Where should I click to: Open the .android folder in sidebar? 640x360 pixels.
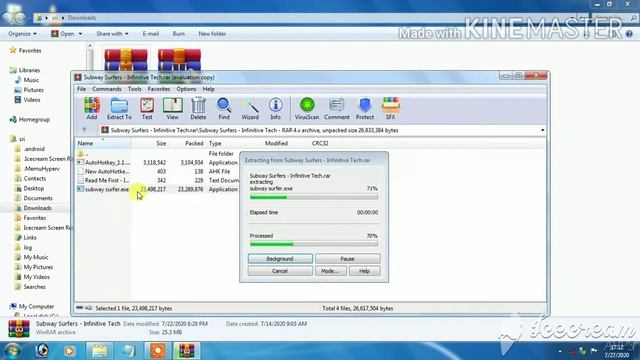(x=30, y=149)
